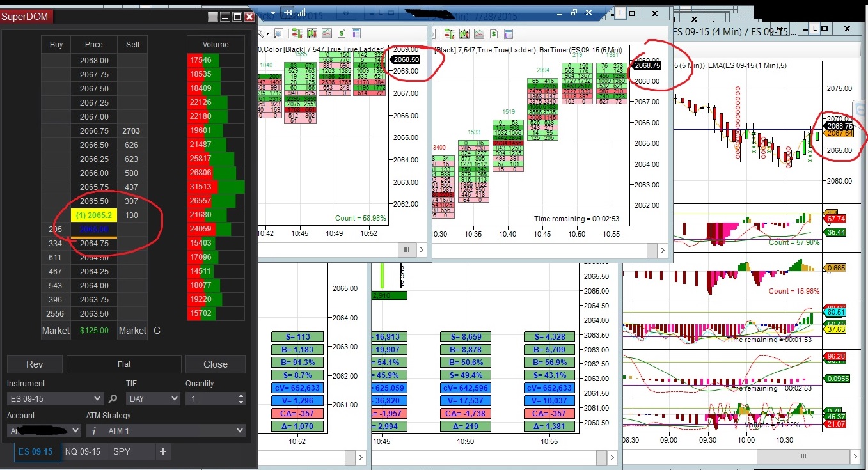Click the Price column header in SuperDOM
Viewport: 868px width, 470px height.
(94, 45)
